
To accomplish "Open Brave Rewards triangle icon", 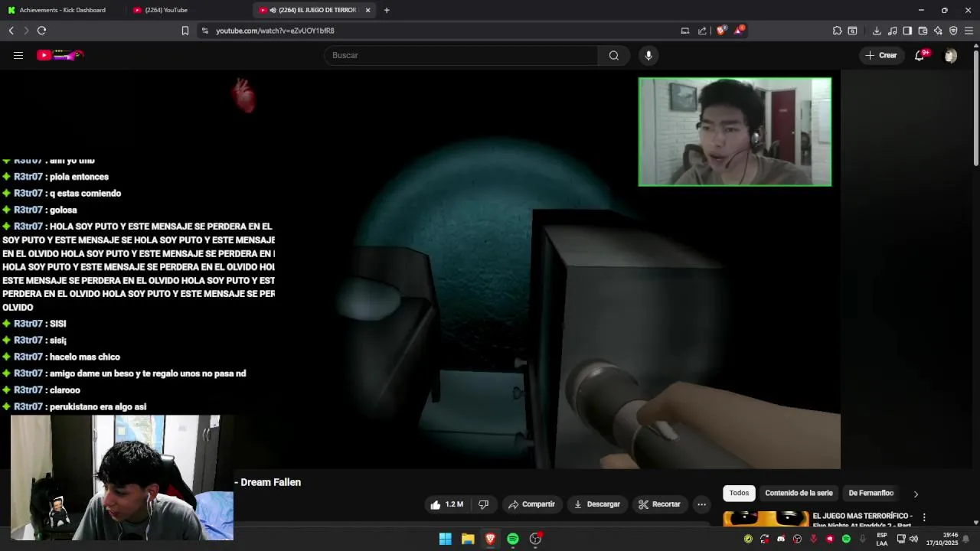I will (739, 31).
